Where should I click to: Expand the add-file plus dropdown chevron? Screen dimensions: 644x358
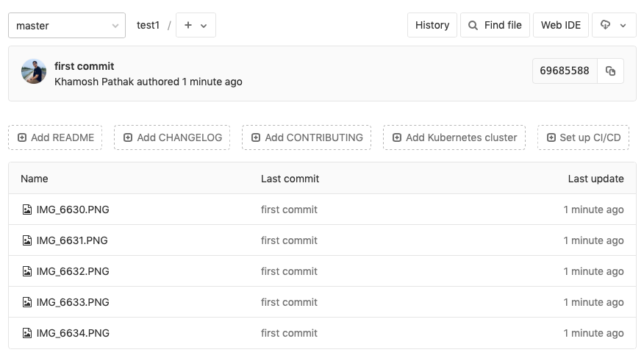(x=204, y=25)
